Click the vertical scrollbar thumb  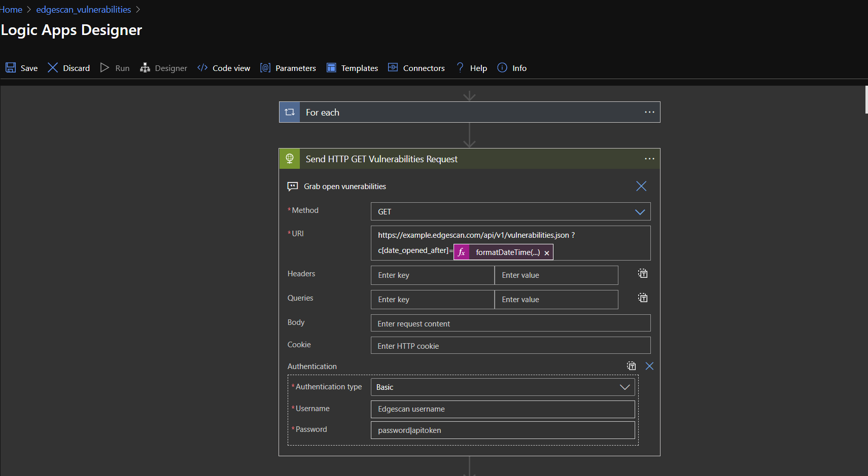point(866,100)
